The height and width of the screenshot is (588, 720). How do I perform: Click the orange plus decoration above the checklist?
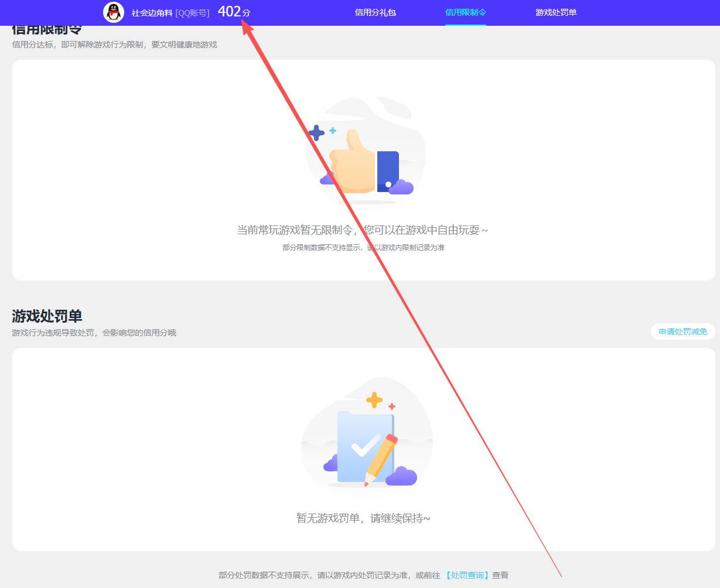click(x=373, y=401)
